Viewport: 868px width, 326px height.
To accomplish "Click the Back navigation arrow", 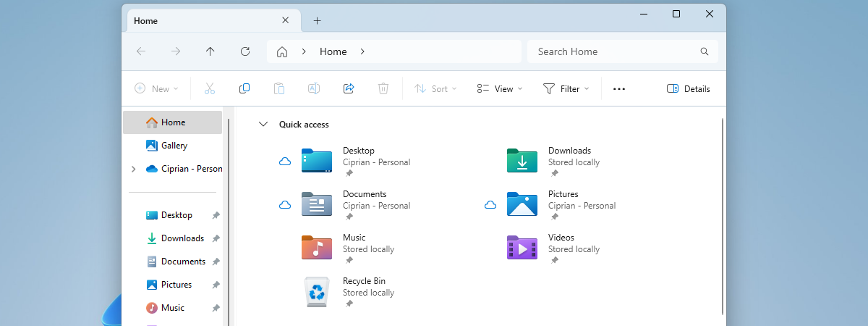I will pos(141,51).
